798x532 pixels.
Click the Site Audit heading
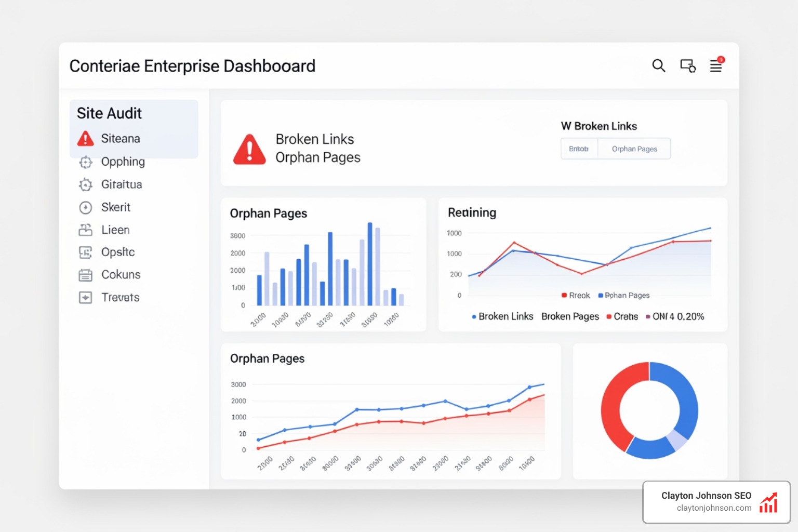[x=109, y=113]
